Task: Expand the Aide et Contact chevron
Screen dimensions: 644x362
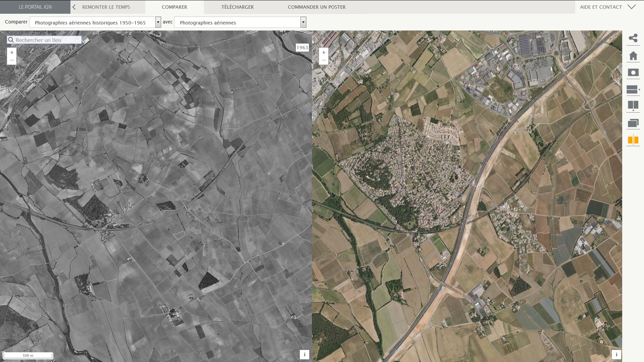Action: pyautogui.click(x=632, y=7)
